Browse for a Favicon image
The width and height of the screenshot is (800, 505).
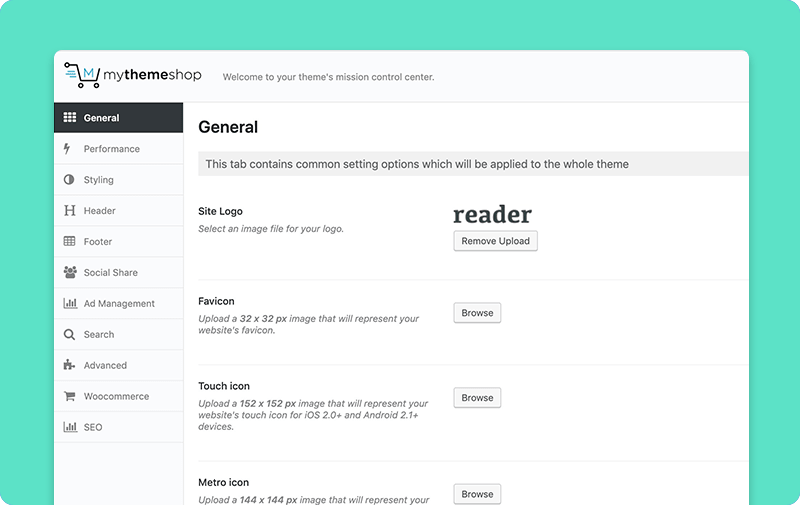[477, 313]
